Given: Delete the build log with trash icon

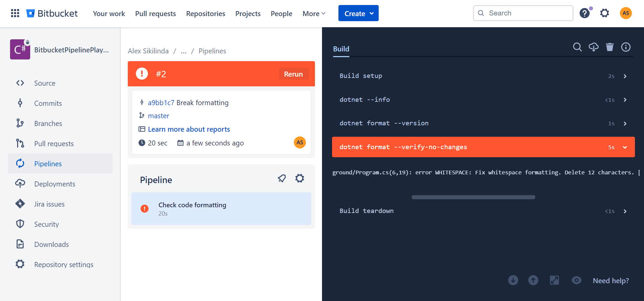Looking at the screenshot, I should point(610,47).
